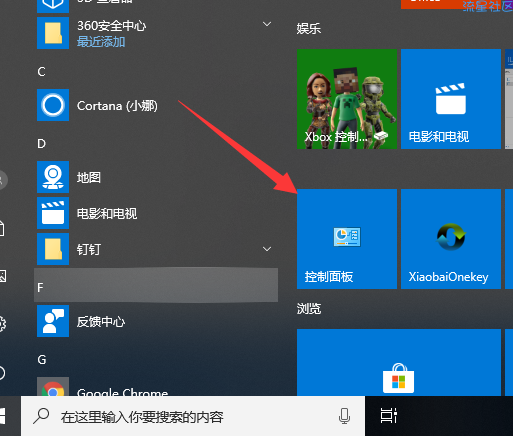Launch Google Chrome from the app list
Screen dimensions: 513x436
pos(156,387)
